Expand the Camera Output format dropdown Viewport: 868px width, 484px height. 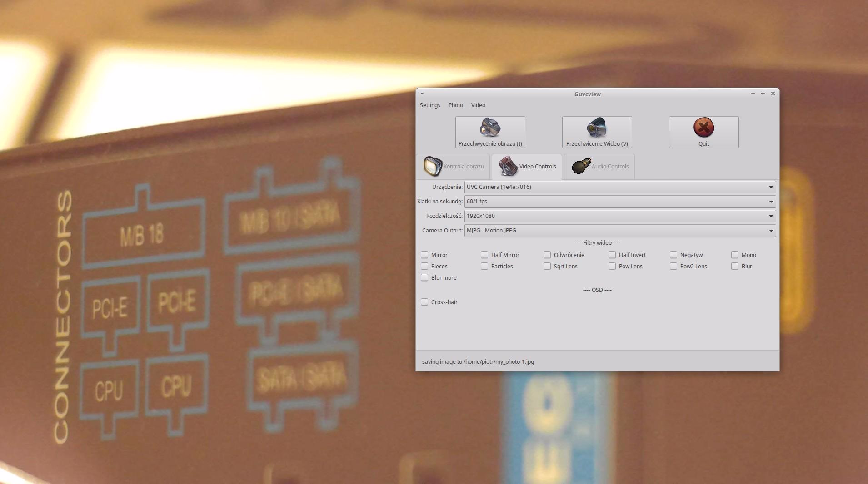[620, 231]
